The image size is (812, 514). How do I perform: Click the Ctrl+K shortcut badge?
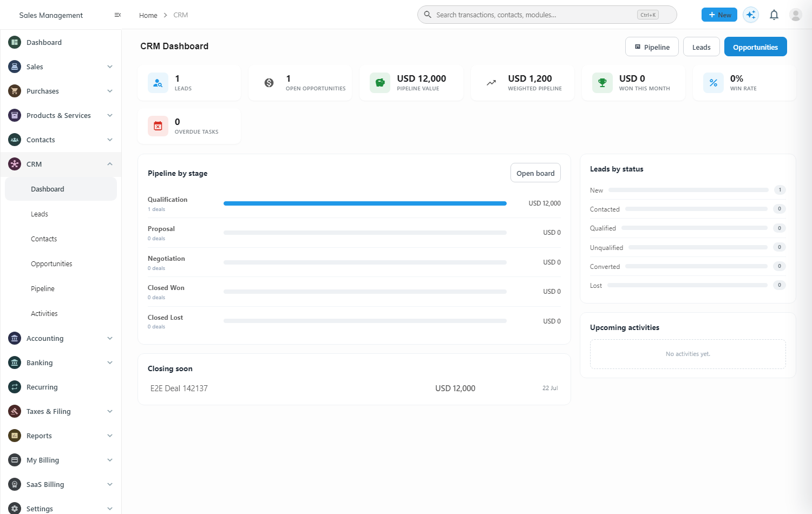point(647,15)
